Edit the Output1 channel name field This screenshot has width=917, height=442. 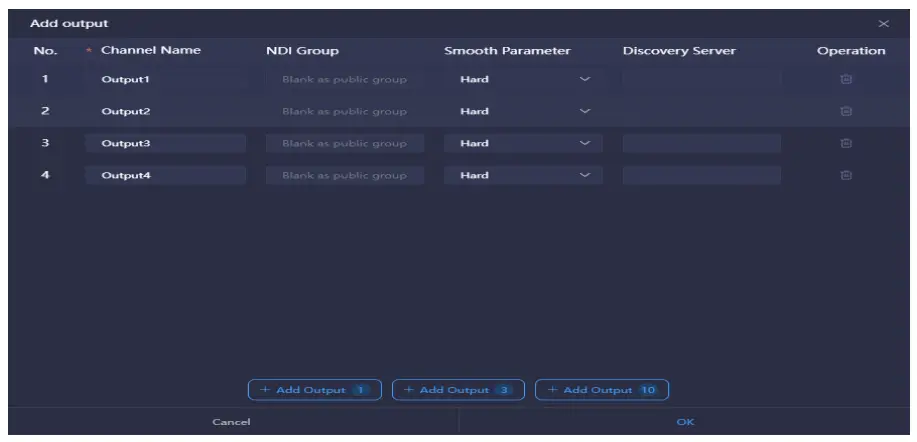click(166, 79)
